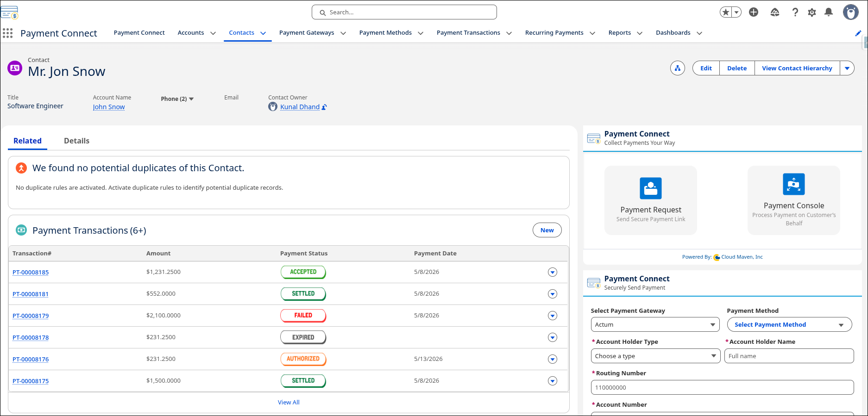Click the purple Contact record icon

(x=15, y=68)
